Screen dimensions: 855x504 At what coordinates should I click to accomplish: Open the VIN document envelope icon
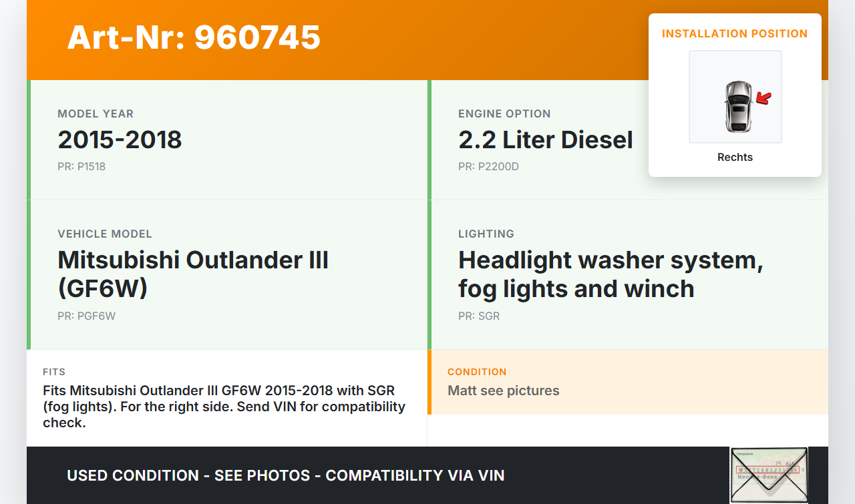(768, 475)
